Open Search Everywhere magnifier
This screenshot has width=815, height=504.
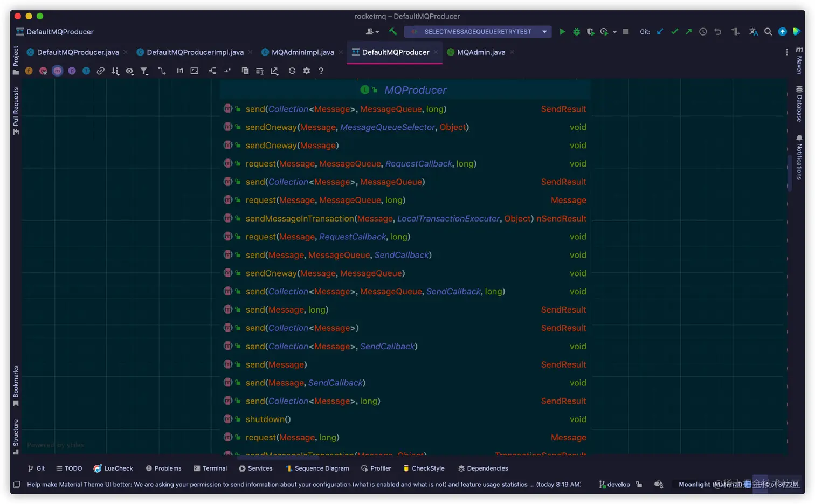click(768, 32)
